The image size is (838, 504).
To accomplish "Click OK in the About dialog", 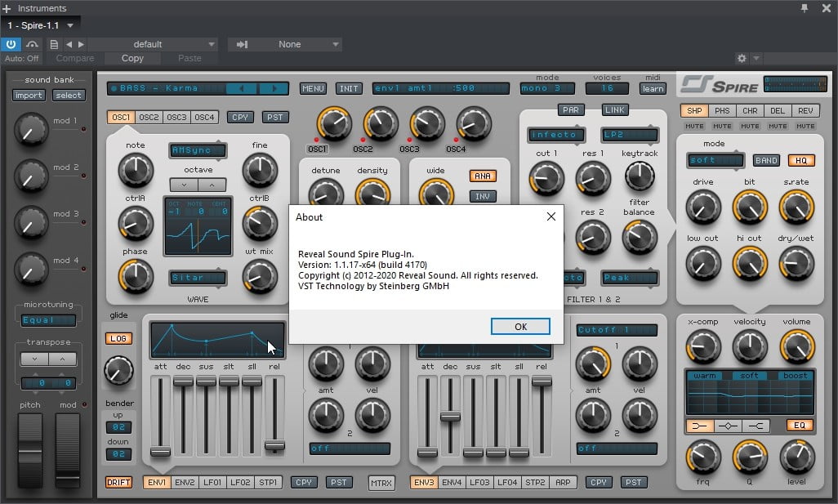I will pyautogui.click(x=520, y=327).
